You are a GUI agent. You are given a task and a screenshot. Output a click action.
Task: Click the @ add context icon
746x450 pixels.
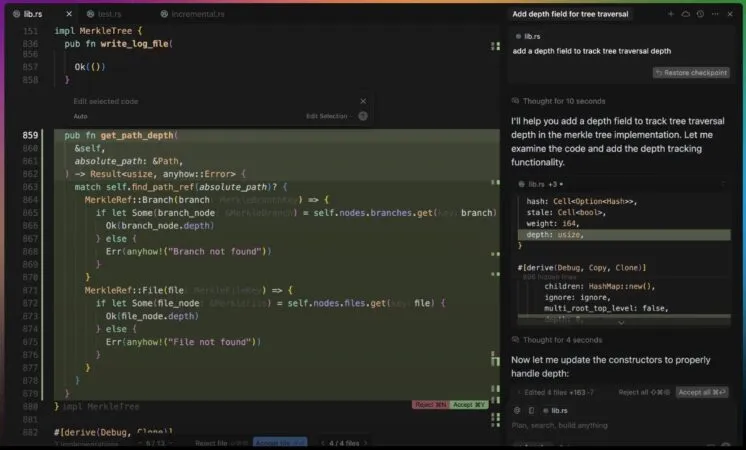tap(517, 410)
